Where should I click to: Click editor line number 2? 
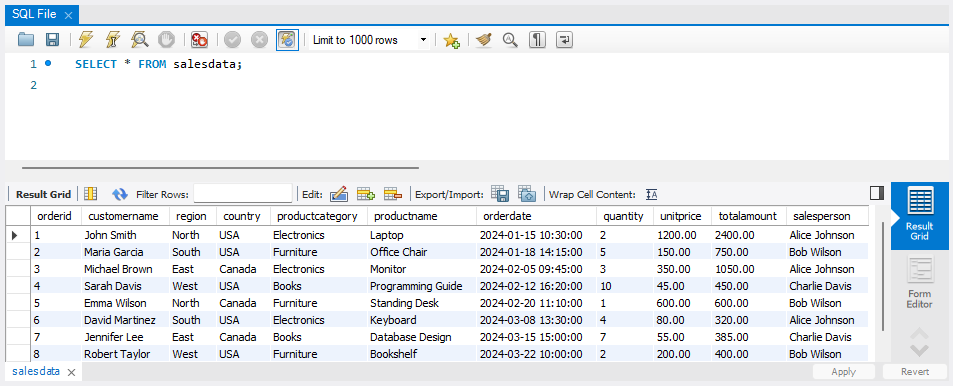pos(33,86)
